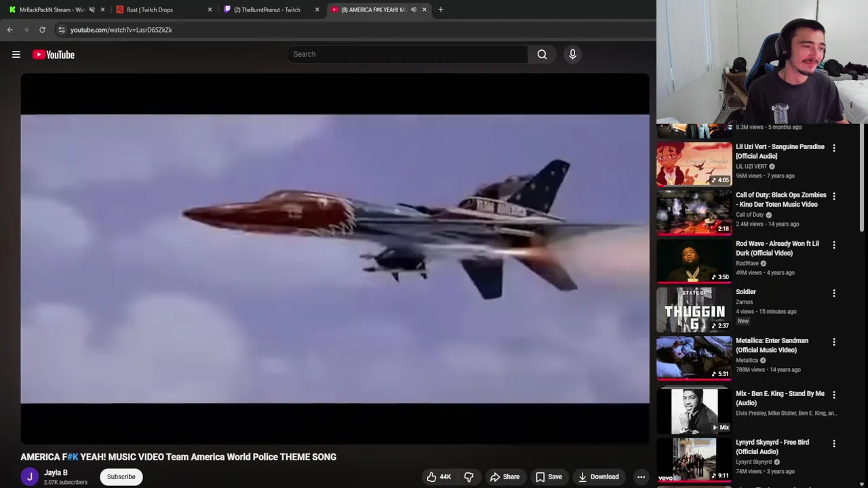Open Metallica Enter Sandman thumbnail
Viewport: 868px width, 488px height.
[x=694, y=359]
